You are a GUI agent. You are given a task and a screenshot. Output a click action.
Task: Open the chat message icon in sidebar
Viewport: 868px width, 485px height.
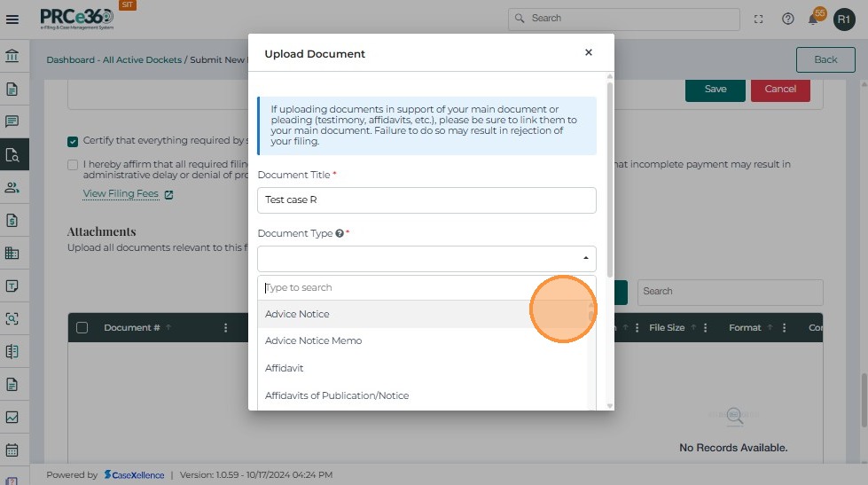pyautogui.click(x=12, y=121)
